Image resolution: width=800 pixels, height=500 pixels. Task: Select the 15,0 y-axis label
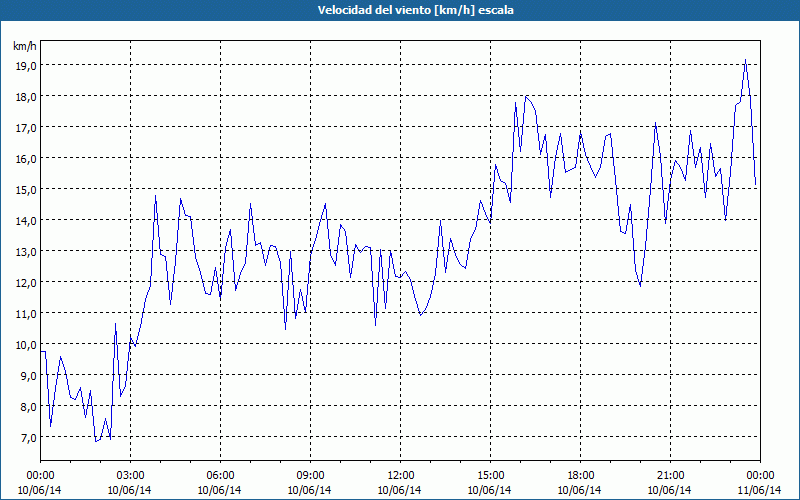coord(26,190)
